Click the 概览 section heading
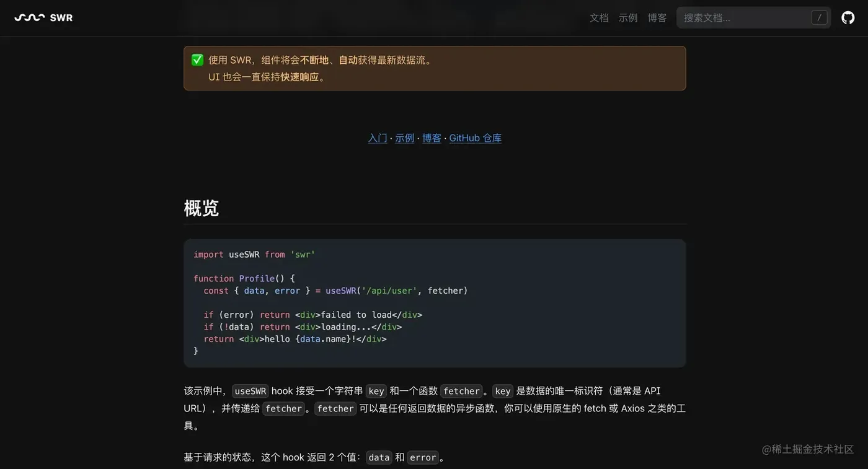This screenshot has width=868, height=469. click(x=201, y=208)
